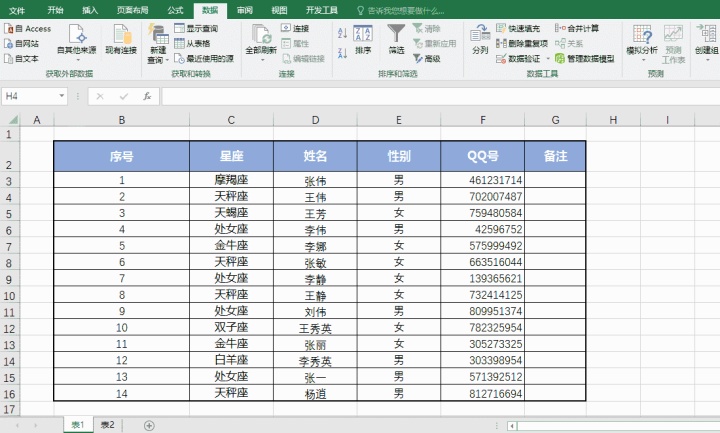The image size is (720, 433).
Task: Select column B header
Action: [x=122, y=120]
